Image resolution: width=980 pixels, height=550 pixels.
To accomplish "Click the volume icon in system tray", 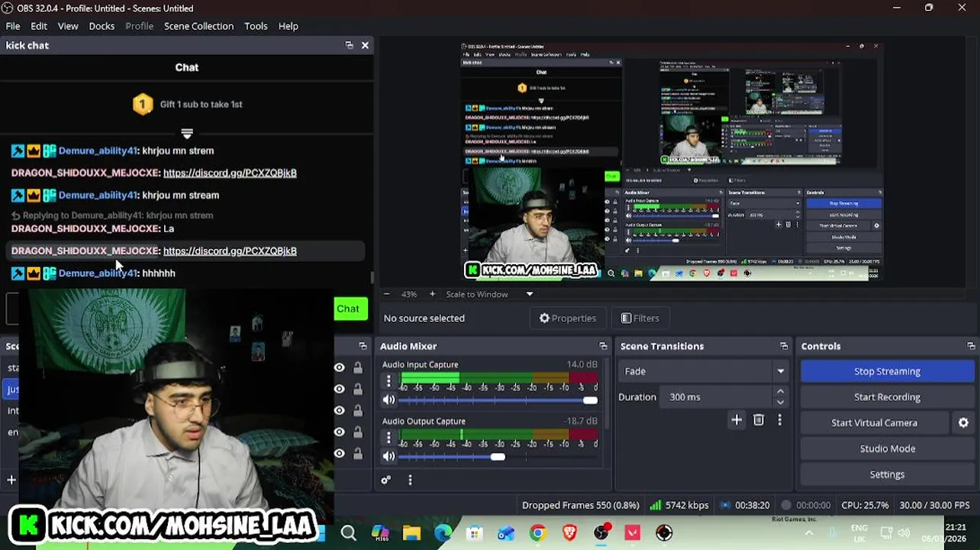I will tap(904, 532).
